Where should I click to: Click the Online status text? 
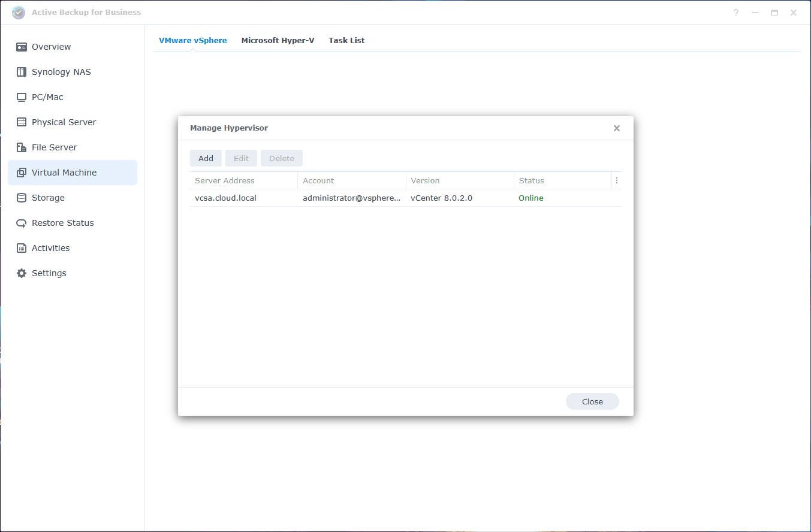531,198
